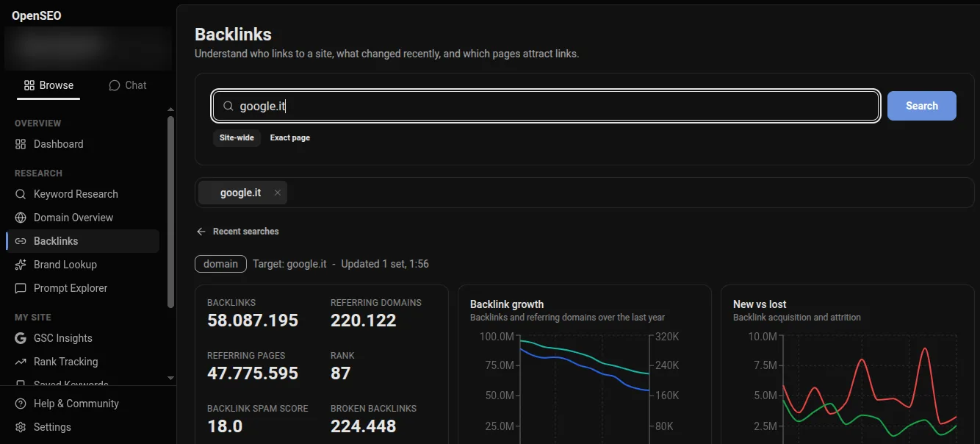Click the Keyword Research magnifier icon
The height and width of the screenshot is (444, 980).
tap(21, 194)
